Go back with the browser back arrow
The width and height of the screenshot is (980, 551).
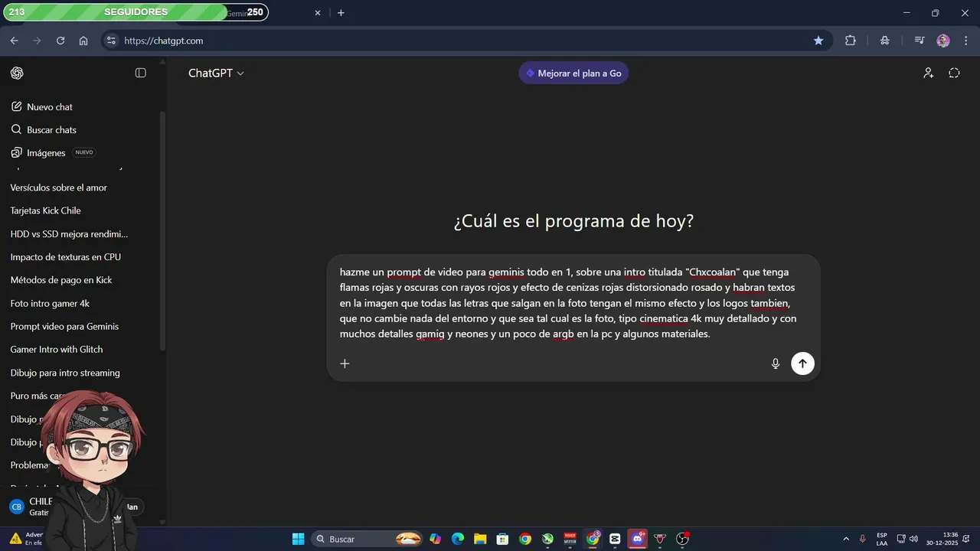coord(14,41)
